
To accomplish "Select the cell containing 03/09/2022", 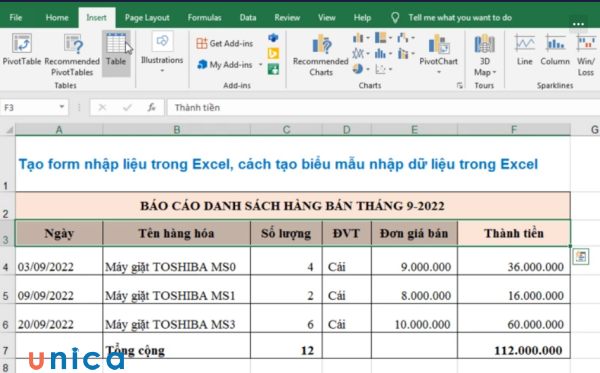I will pos(59,261).
